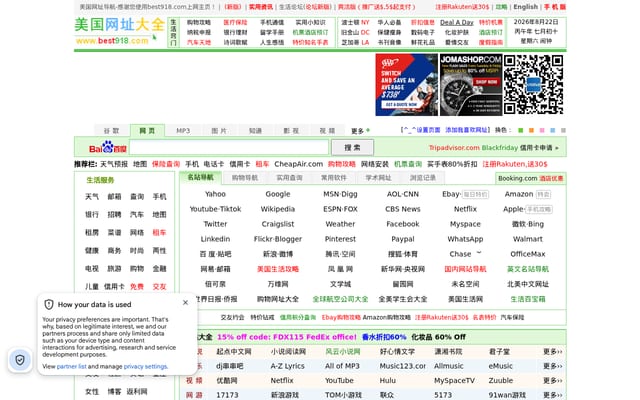This screenshot has height=400, width=640.
Task: Click the 添加我喜欢网址 link
Action: 467,130
